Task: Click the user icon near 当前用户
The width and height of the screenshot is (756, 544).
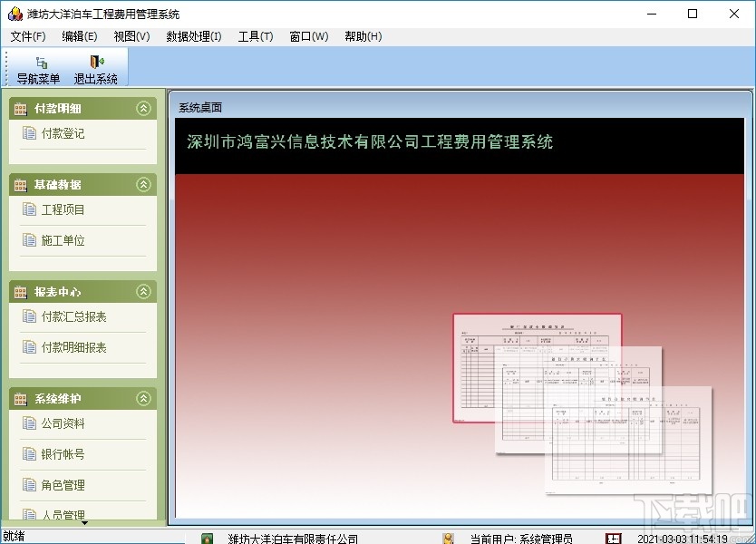Action: tap(450, 536)
